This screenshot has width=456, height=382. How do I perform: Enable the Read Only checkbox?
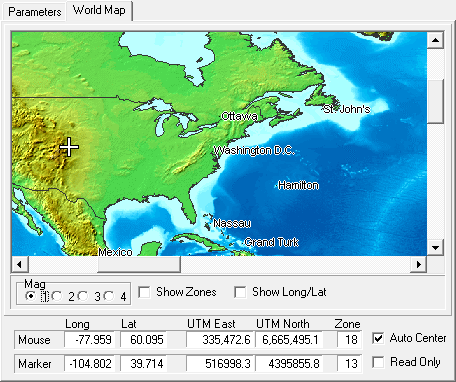(378, 362)
